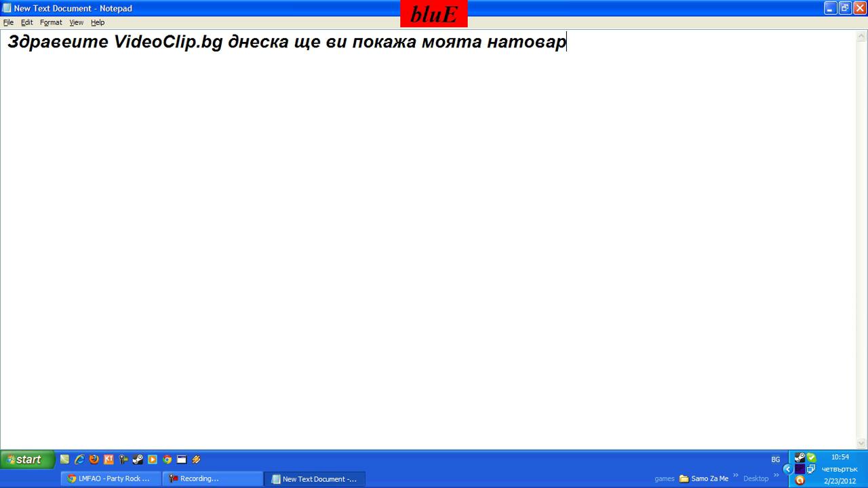Launch Internet Explorer from Quick Launch
Viewport: 868px width, 488px height.
(x=79, y=460)
